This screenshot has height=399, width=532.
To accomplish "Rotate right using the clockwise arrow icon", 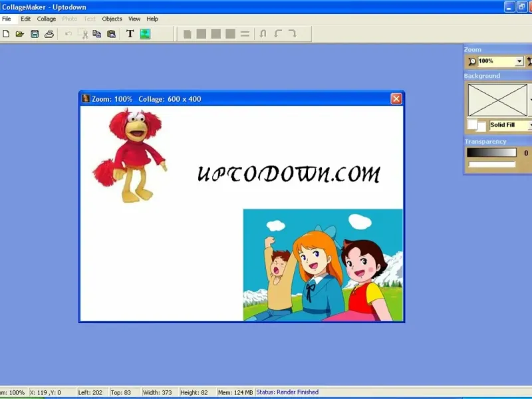I will (x=292, y=34).
